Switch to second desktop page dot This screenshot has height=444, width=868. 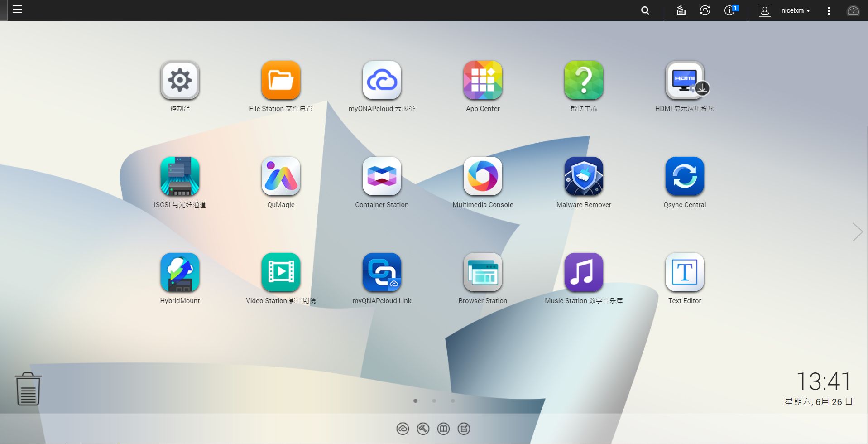(434, 401)
